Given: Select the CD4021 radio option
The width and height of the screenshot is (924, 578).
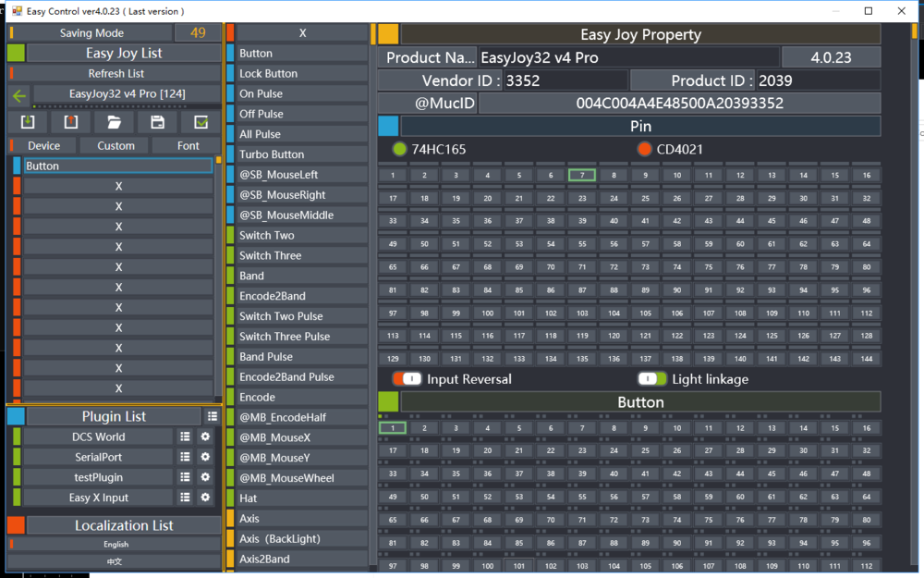Looking at the screenshot, I should [644, 149].
